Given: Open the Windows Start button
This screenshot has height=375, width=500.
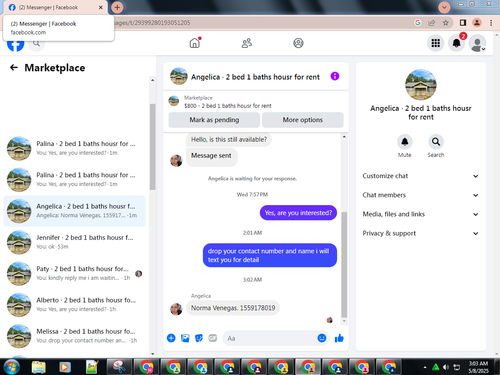Looking at the screenshot, I should [x=11, y=367].
